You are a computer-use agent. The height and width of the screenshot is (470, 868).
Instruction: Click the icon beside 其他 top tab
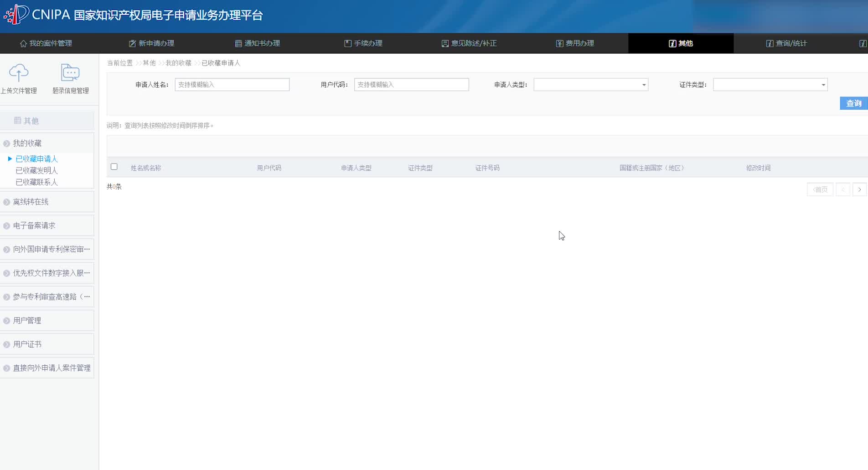point(672,44)
